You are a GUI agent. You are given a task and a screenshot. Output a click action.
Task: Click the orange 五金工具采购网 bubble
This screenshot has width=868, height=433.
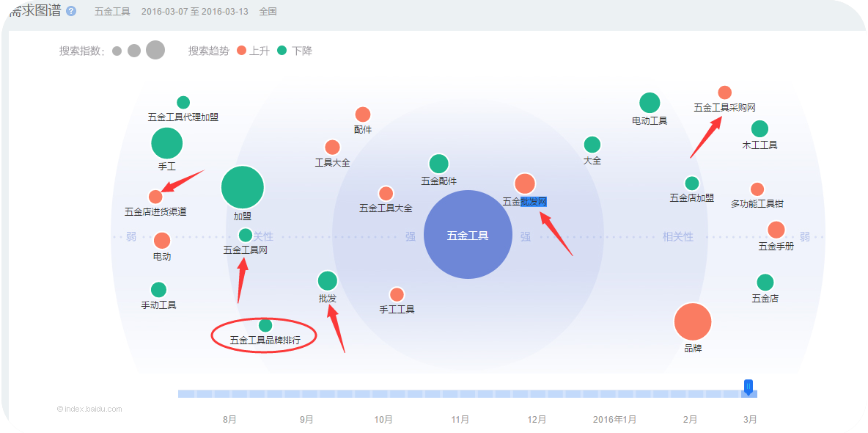[x=724, y=92]
